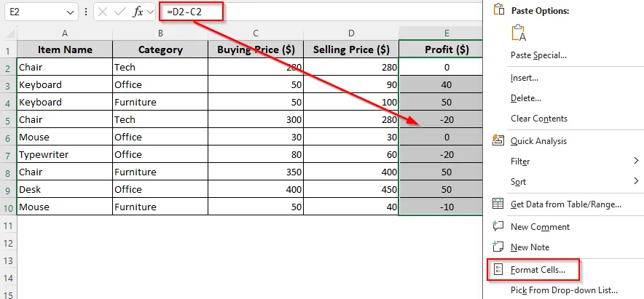
Task: Click Chair in row 8
Action: [x=65, y=172]
